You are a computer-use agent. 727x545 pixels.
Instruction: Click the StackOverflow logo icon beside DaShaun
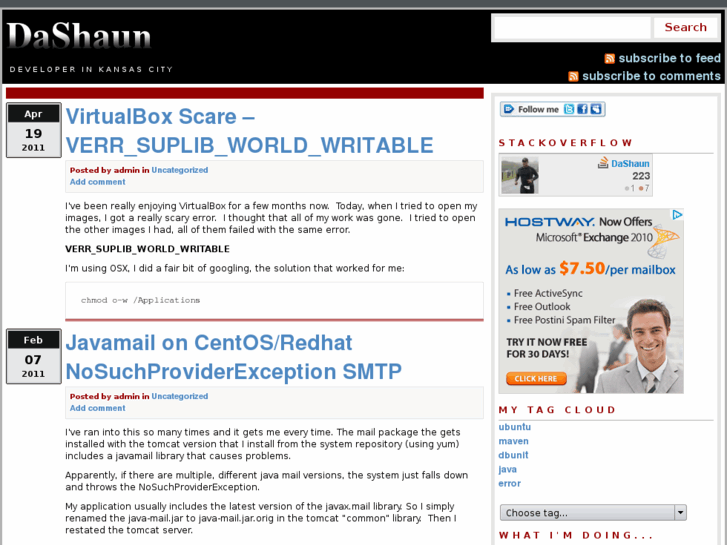[603, 163]
